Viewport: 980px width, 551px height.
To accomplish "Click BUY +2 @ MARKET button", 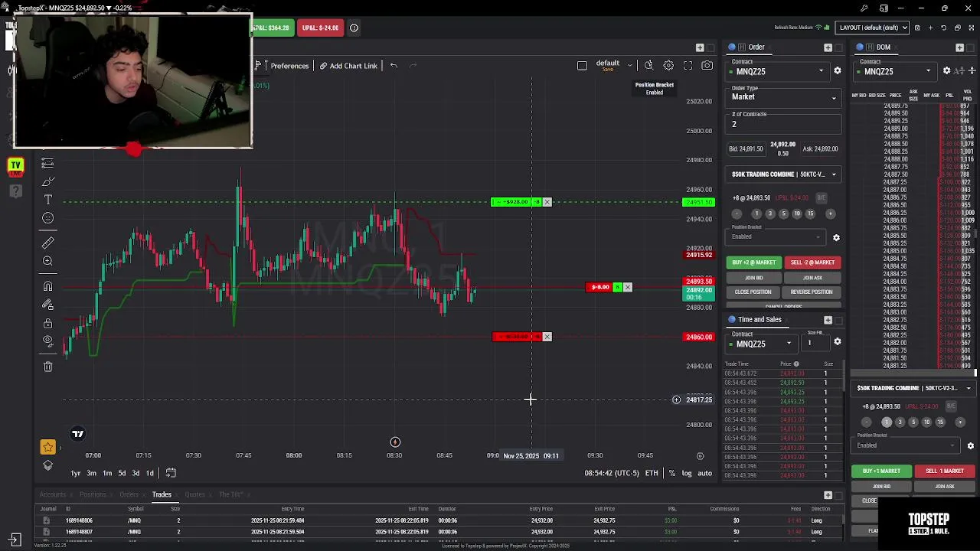I will point(753,262).
